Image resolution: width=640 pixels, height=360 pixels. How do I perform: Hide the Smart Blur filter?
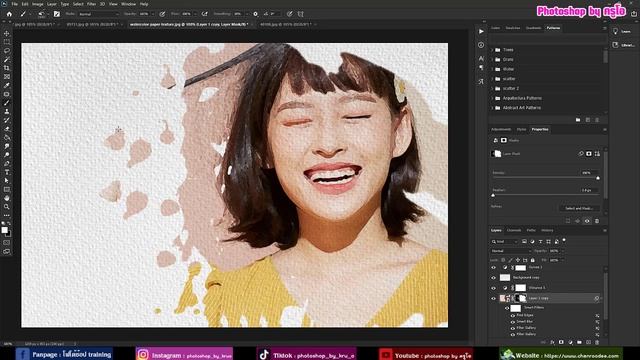[x=513, y=322]
